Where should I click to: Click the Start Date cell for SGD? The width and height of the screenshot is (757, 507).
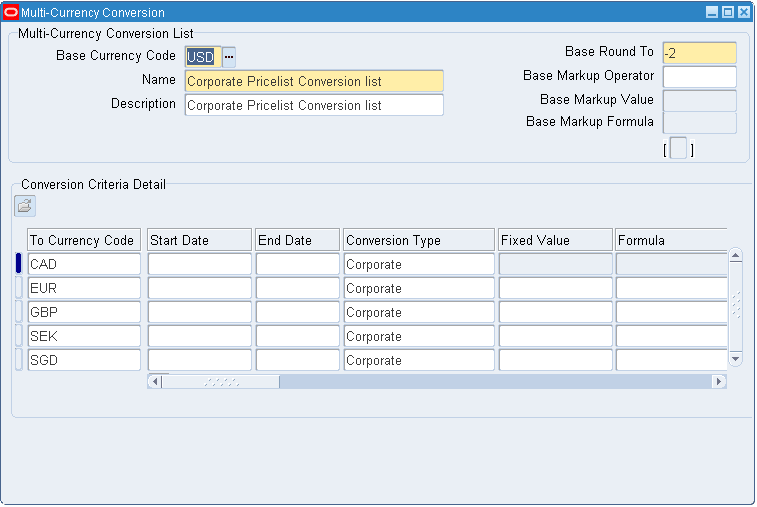(x=199, y=360)
